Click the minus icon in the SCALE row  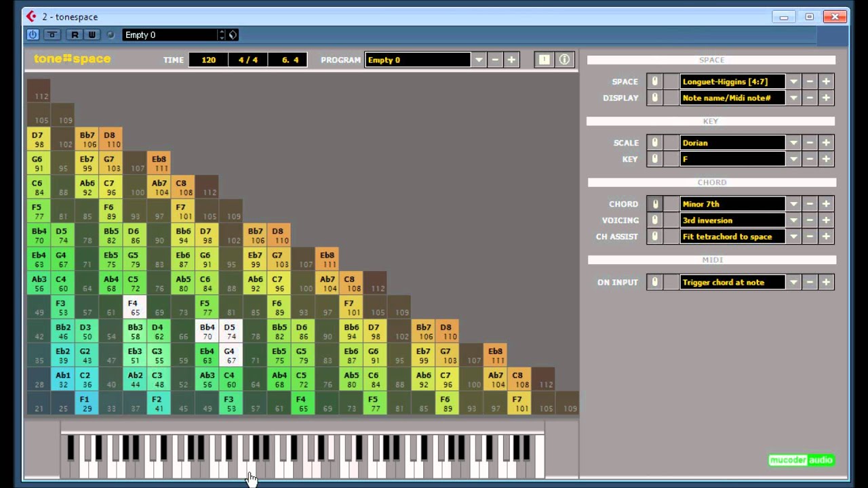click(x=810, y=142)
